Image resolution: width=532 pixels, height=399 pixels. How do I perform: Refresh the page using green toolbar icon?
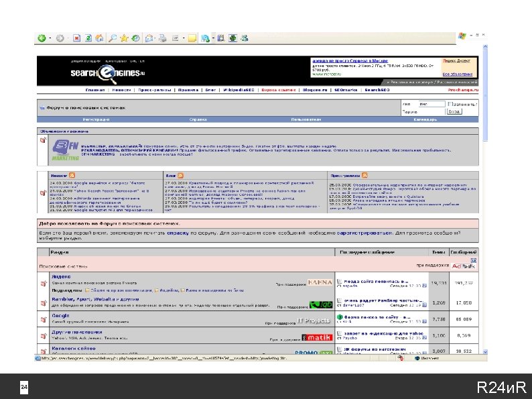pos(88,38)
